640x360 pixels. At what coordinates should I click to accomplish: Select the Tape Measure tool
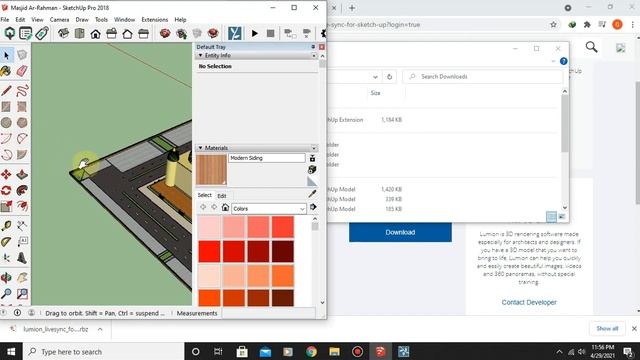[x=6, y=226]
